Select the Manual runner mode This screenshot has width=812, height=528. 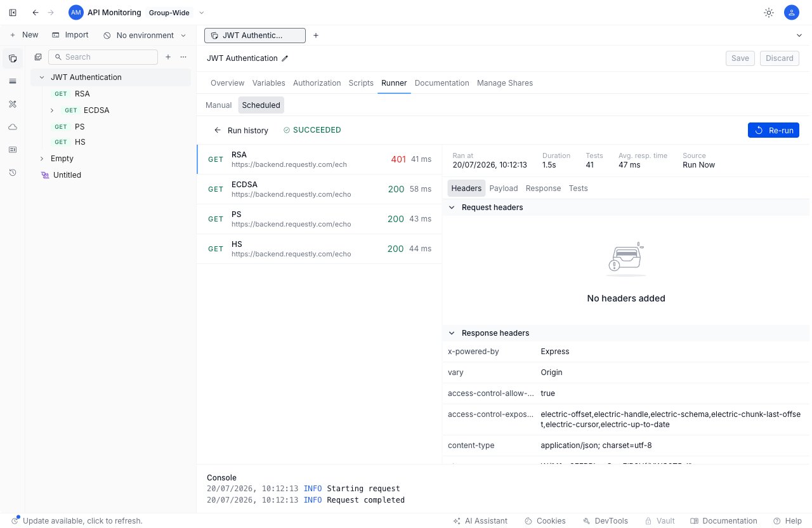click(219, 105)
